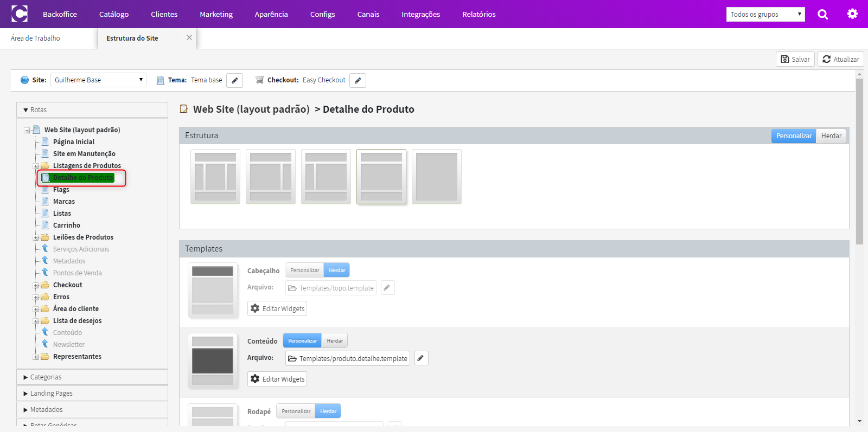Click pencil next to produto.detalhe.template
The image size is (868, 432).
(421, 358)
